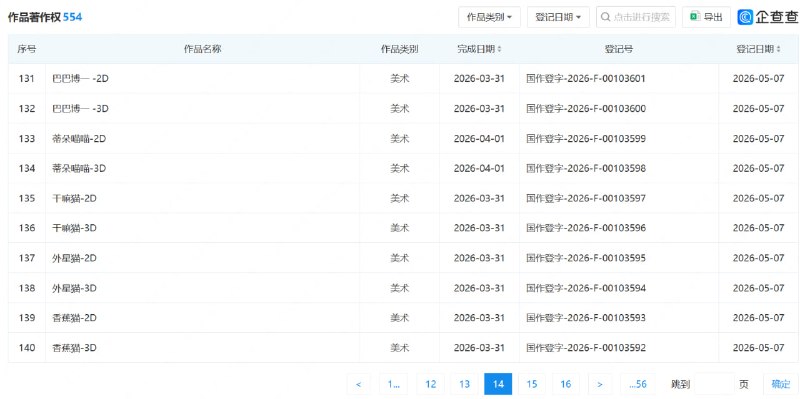Click registration number 国作登字-2026-F-00103597
Image resolution: width=800 pixels, height=399 pixels.
tap(586, 198)
